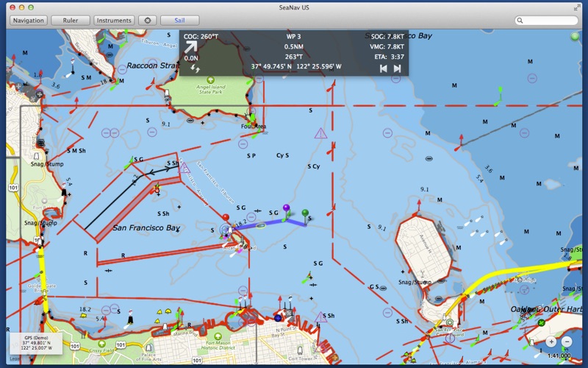Click the GPS (Demo) position box
588x368 pixels.
34,344
